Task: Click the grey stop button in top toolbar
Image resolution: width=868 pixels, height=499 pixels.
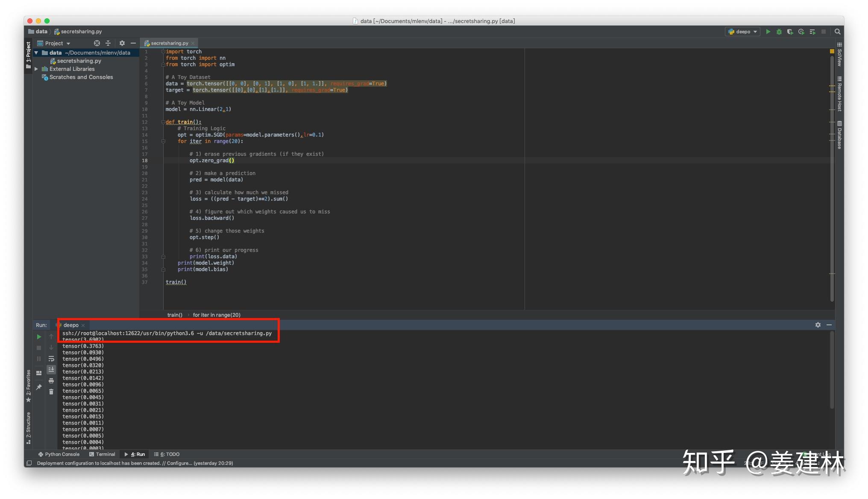Action: coord(824,32)
